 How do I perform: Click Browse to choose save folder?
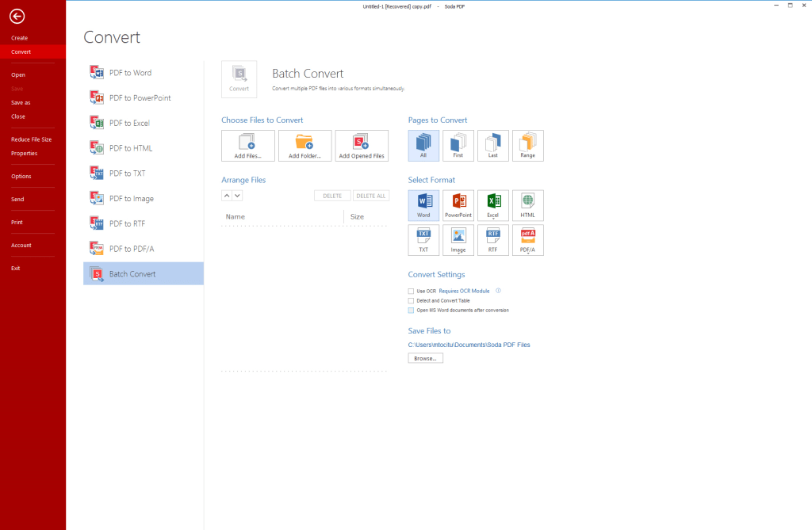pos(425,358)
